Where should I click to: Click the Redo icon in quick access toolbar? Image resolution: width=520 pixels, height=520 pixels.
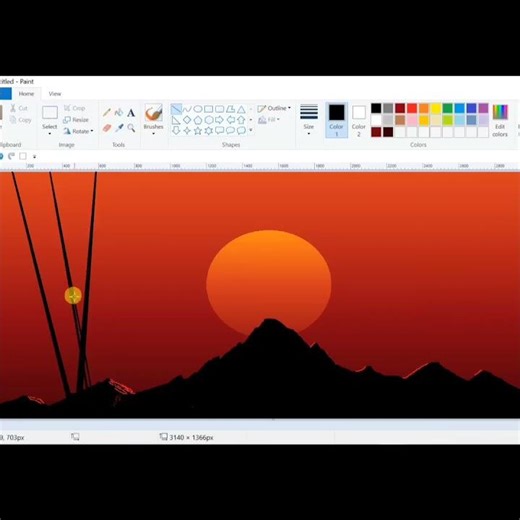point(12,156)
